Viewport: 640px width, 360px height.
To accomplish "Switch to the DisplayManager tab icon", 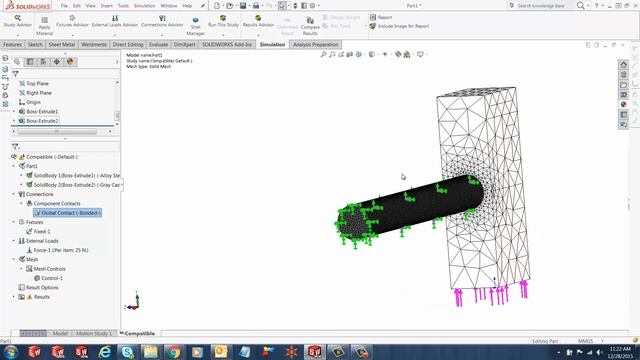I will pyautogui.click(x=70, y=62).
